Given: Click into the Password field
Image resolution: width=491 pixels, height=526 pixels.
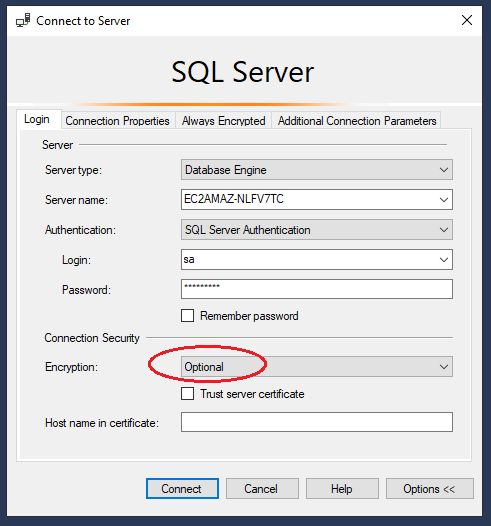Looking at the screenshot, I should point(317,289).
